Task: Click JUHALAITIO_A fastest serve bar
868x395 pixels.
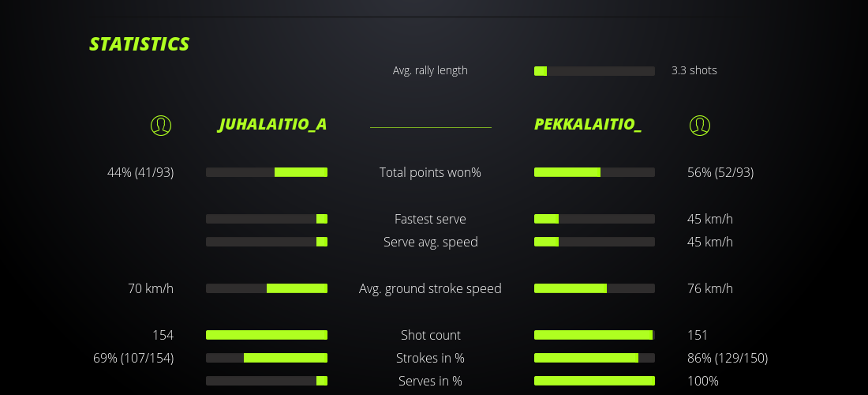Action: point(267,219)
